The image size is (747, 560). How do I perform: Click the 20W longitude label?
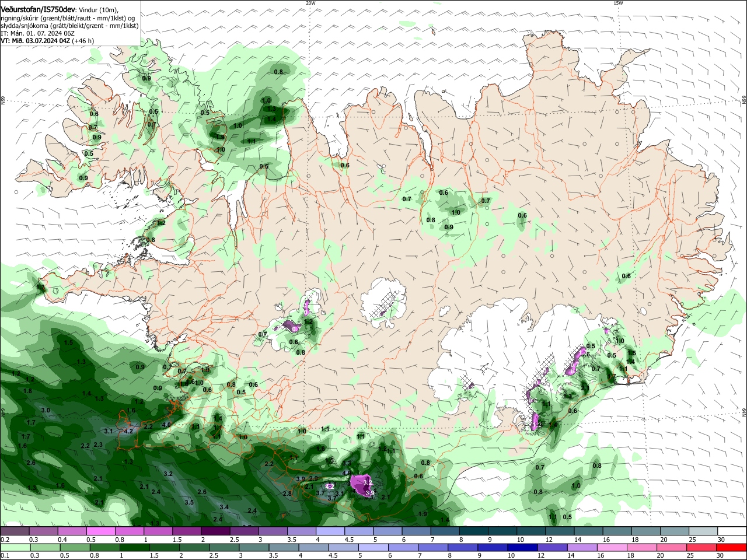pyautogui.click(x=310, y=2)
